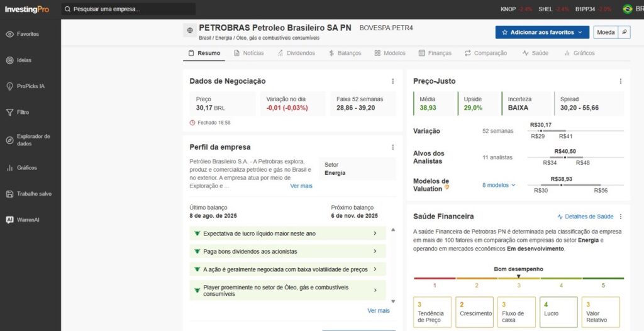Expand Paga bons dividendos chevron
This screenshot has height=331, width=644.
point(375,251)
